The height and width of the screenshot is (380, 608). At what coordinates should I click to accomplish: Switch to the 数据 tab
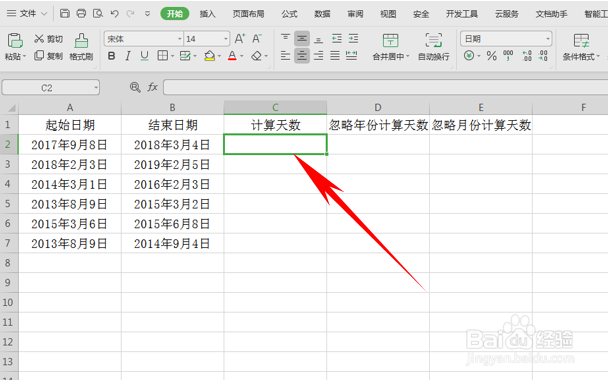click(322, 14)
